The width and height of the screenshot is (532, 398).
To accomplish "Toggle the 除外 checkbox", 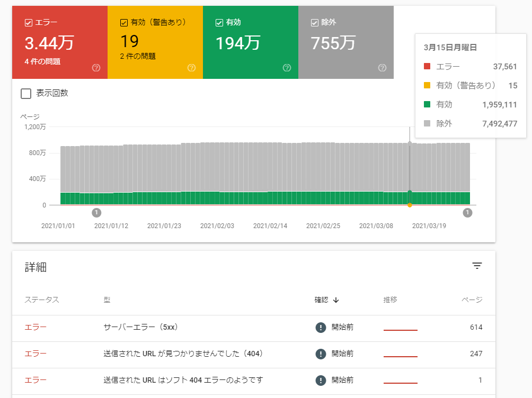I will [x=315, y=23].
